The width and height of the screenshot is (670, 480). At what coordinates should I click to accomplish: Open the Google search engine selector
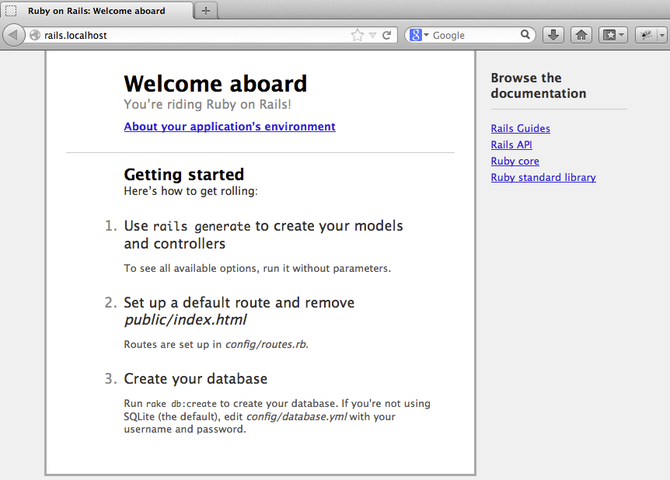click(x=419, y=35)
